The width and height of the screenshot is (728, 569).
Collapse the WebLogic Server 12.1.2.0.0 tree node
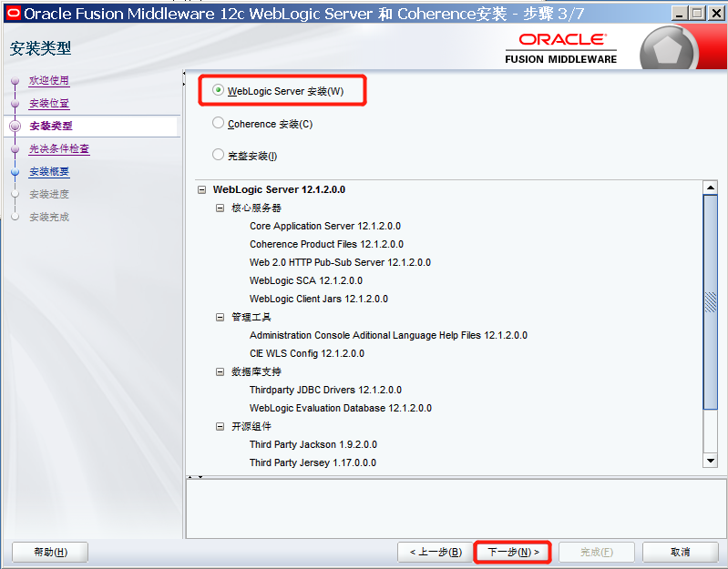(x=202, y=189)
